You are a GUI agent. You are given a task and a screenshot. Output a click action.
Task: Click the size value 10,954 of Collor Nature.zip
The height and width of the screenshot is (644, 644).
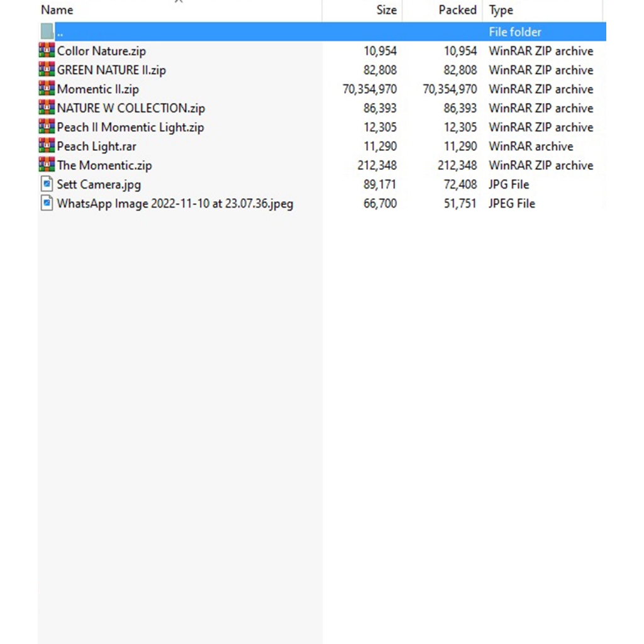[380, 51]
